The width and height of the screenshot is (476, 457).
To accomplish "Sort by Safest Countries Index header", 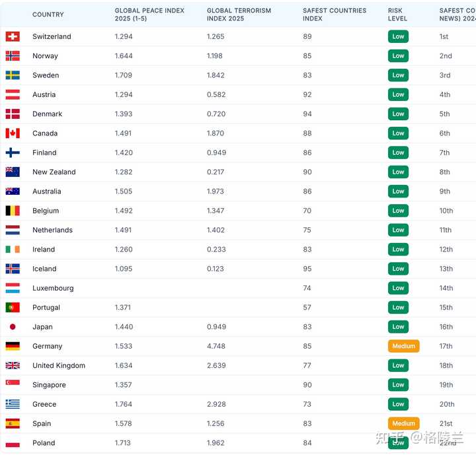I will pos(334,15).
